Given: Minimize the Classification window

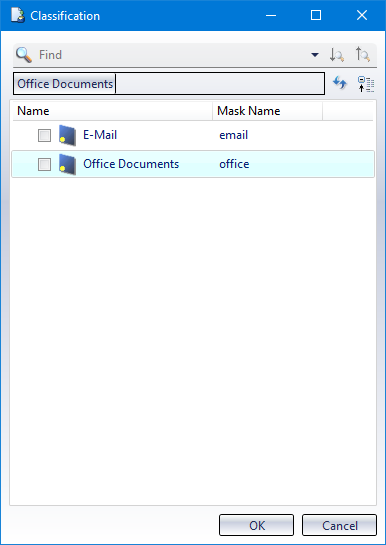Looking at the screenshot, I should (271, 15).
